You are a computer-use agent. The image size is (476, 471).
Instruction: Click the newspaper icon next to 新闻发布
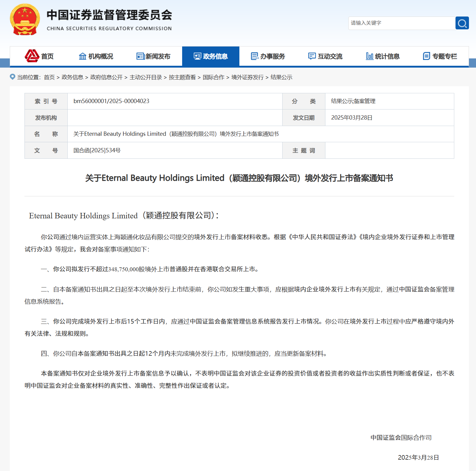tap(141, 56)
